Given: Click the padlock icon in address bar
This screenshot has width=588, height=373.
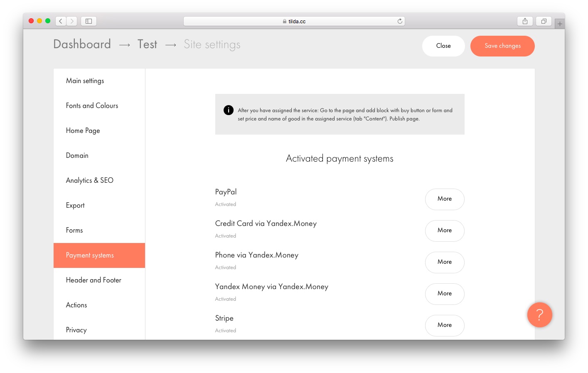Looking at the screenshot, I should point(285,21).
